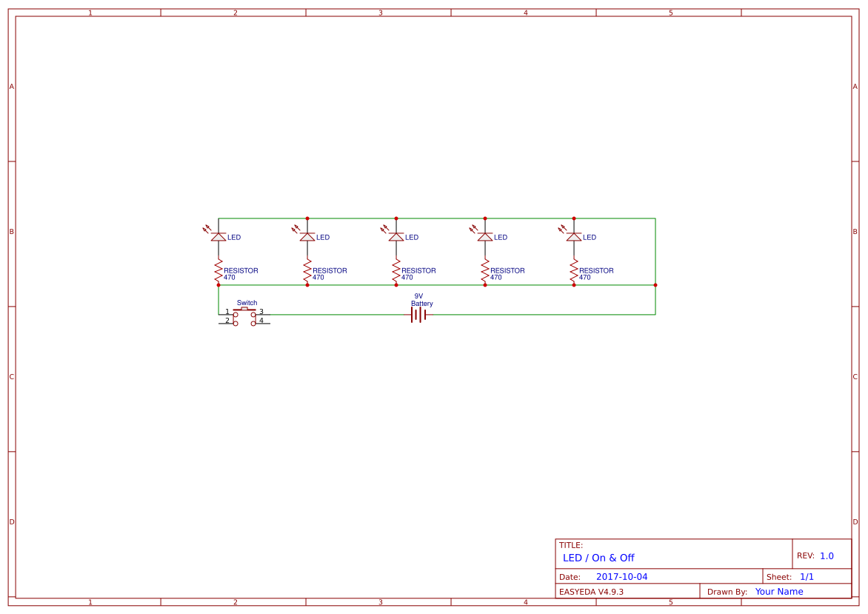The width and height of the screenshot is (868, 614).
Task: Select the leftmost LED symbol
Action: coord(218,237)
